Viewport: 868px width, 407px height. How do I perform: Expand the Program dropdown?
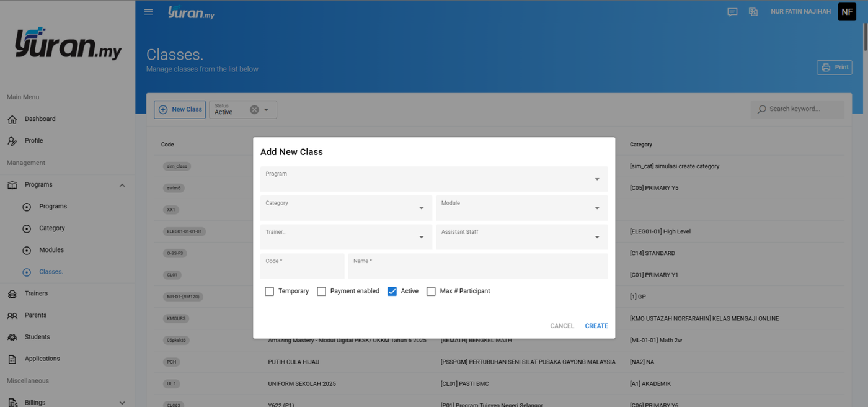click(434, 179)
